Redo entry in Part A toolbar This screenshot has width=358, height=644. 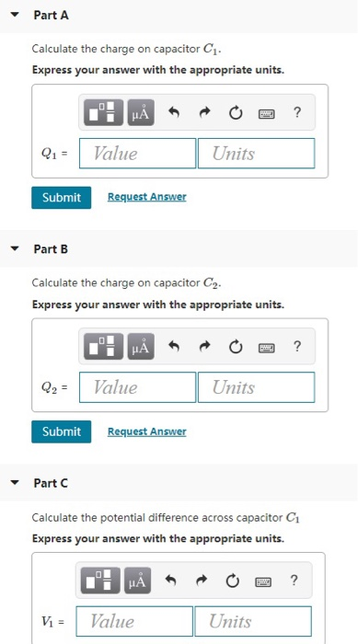pos(205,112)
